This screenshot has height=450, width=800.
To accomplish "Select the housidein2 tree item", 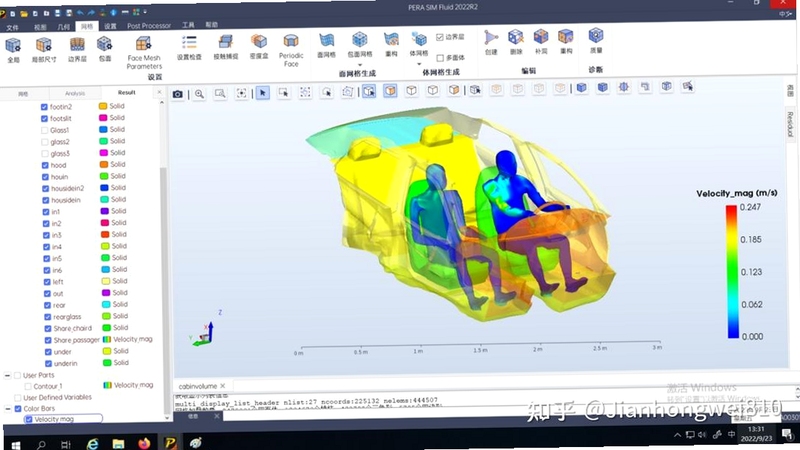I will pyautogui.click(x=67, y=188).
